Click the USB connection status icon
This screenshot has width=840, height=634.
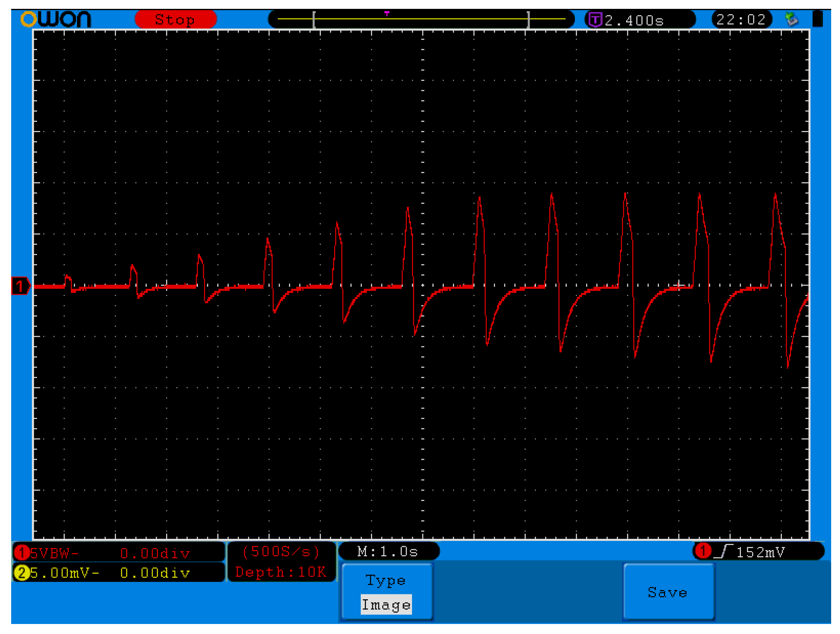click(x=791, y=19)
